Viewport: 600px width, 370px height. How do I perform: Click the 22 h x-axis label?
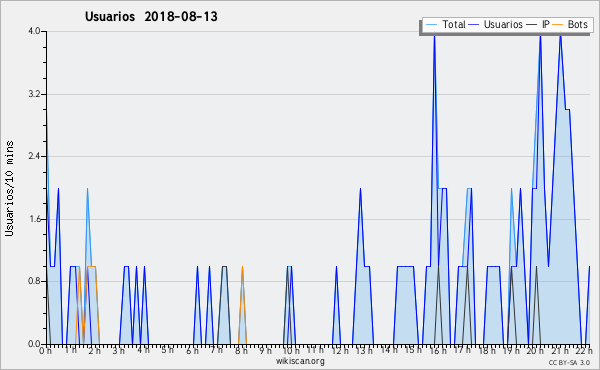point(584,350)
